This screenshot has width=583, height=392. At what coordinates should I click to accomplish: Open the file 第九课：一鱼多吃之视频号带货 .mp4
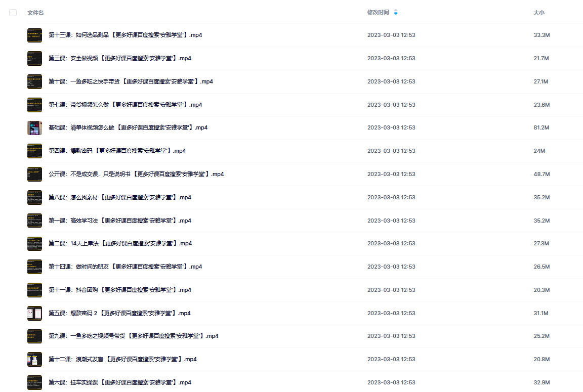point(134,336)
